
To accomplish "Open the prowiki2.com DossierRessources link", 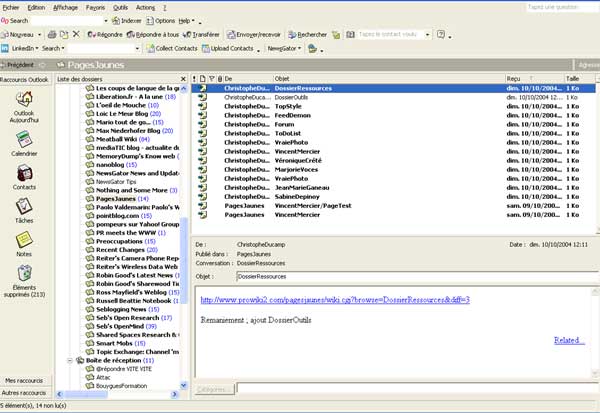I will click(335, 300).
